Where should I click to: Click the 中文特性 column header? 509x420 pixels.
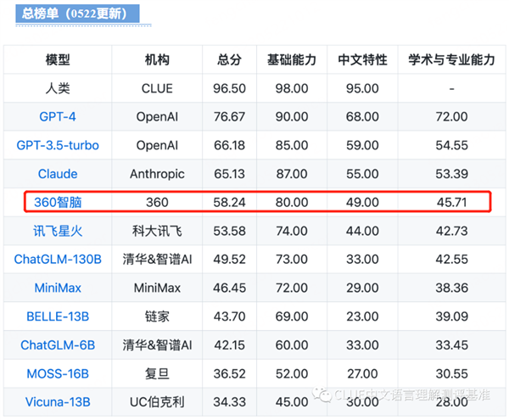(362, 60)
